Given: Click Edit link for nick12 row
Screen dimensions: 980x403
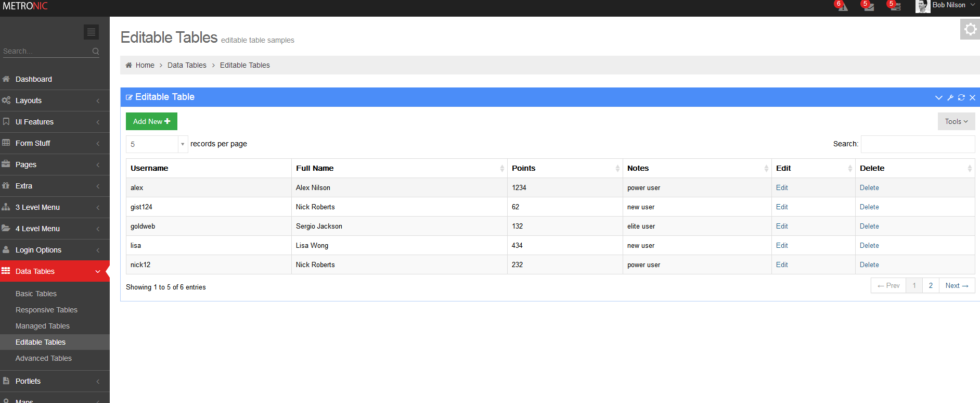Looking at the screenshot, I should click(x=782, y=265).
